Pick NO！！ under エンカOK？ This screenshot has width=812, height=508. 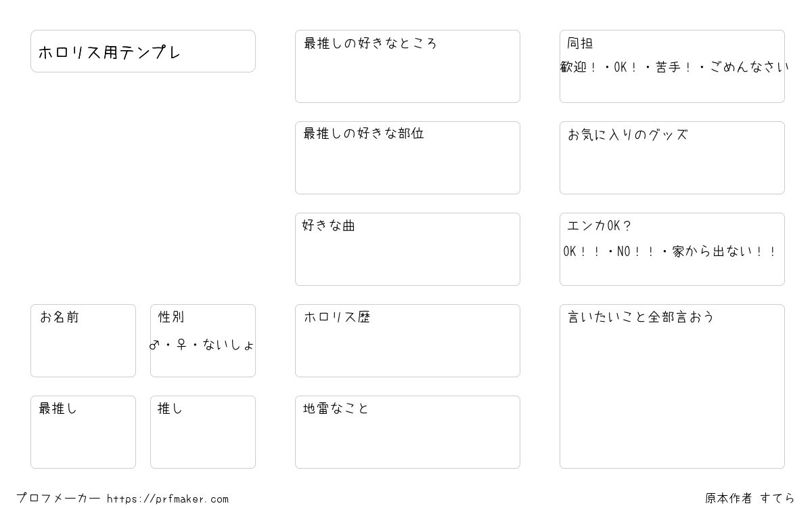pyautogui.click(x=636, y=251)
